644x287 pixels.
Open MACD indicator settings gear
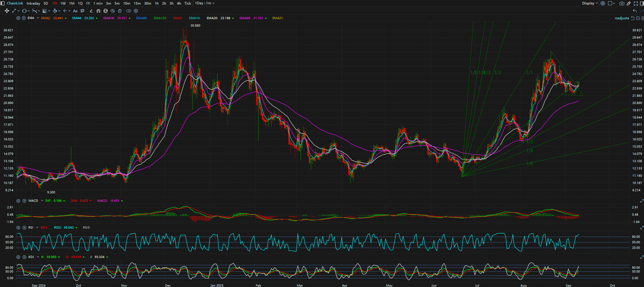18,201
